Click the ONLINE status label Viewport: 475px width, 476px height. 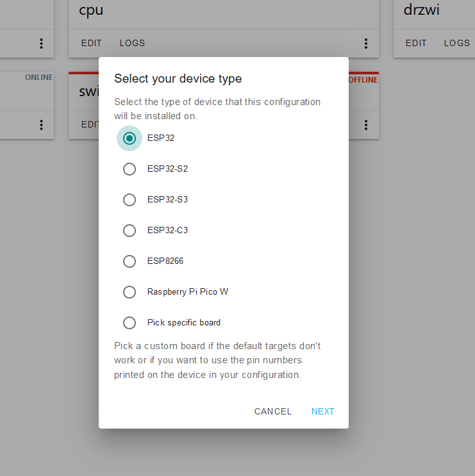38,78
